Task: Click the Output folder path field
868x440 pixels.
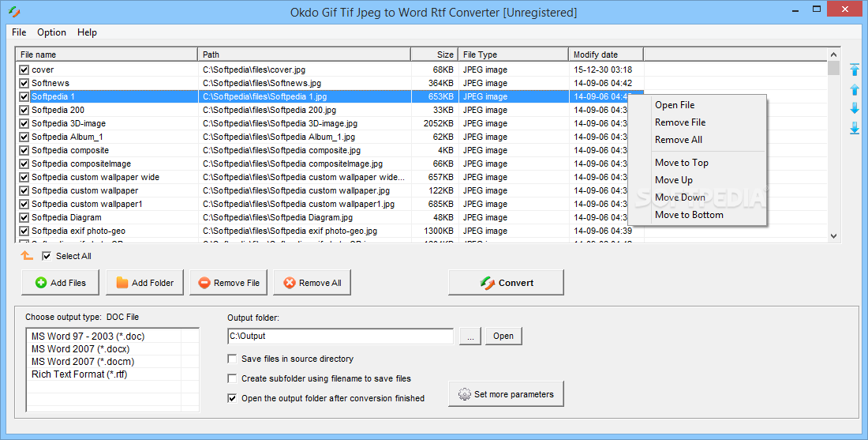Action: click(340, 336)
